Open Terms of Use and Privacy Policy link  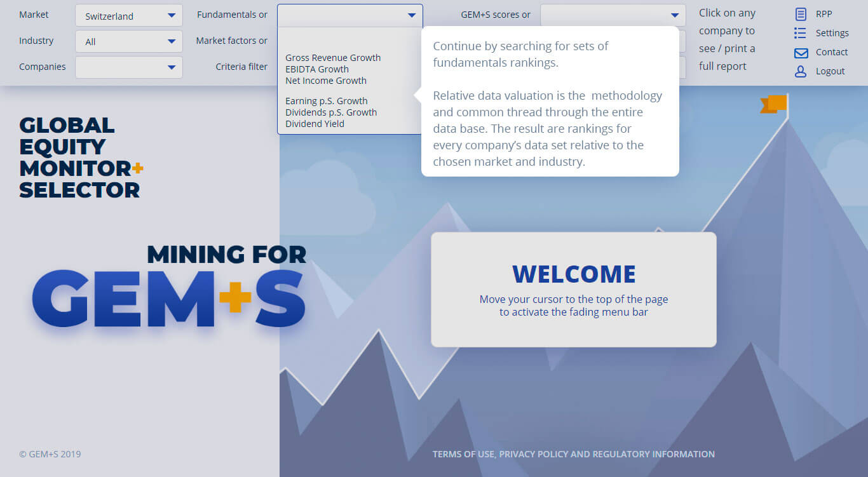pos(574,454)
